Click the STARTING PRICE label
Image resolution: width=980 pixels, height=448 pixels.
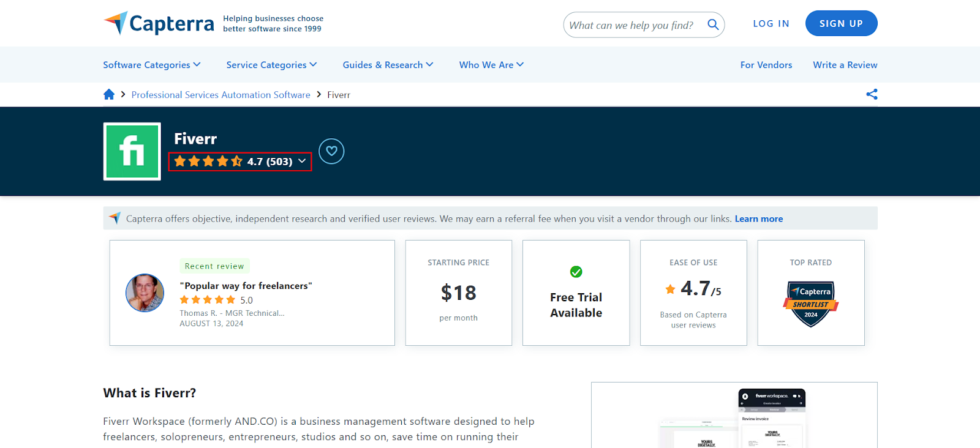click(x=459, y=263)
